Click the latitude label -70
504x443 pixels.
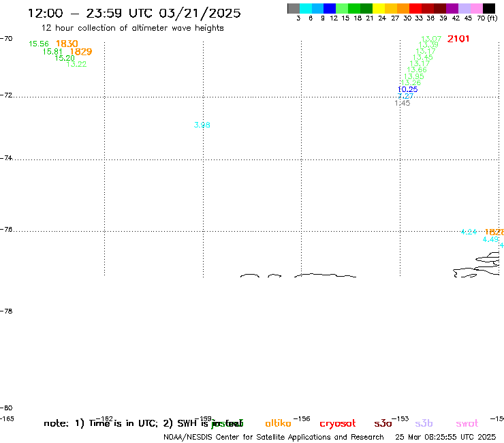click(x=6, y=39)
